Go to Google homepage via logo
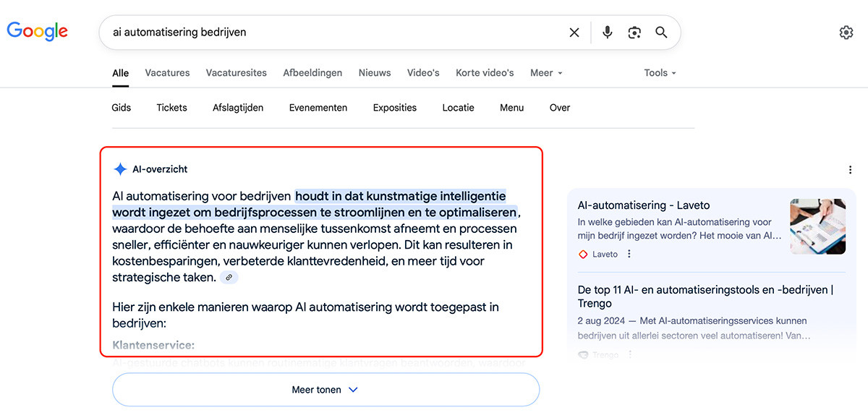 tap(38, 31)
